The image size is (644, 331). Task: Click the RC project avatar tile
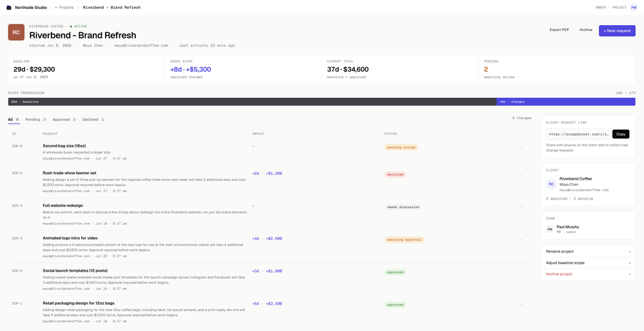[x=16, y=32]
